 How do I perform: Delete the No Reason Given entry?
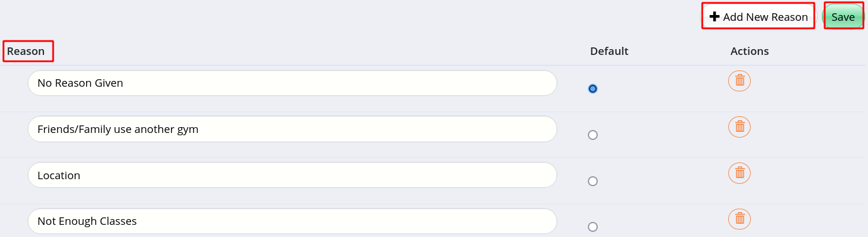(739, 80)
